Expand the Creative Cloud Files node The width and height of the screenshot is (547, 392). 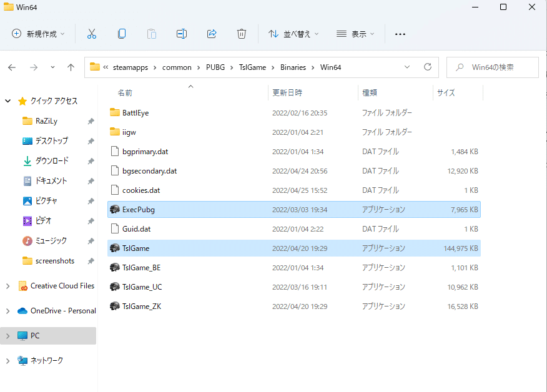point(7,286)
